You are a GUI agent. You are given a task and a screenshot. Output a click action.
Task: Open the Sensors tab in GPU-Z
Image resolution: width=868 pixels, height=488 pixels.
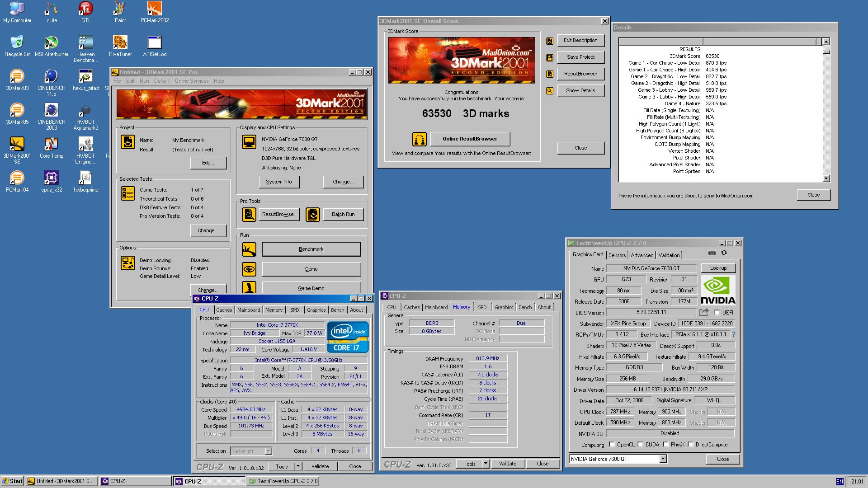[617, 255]
